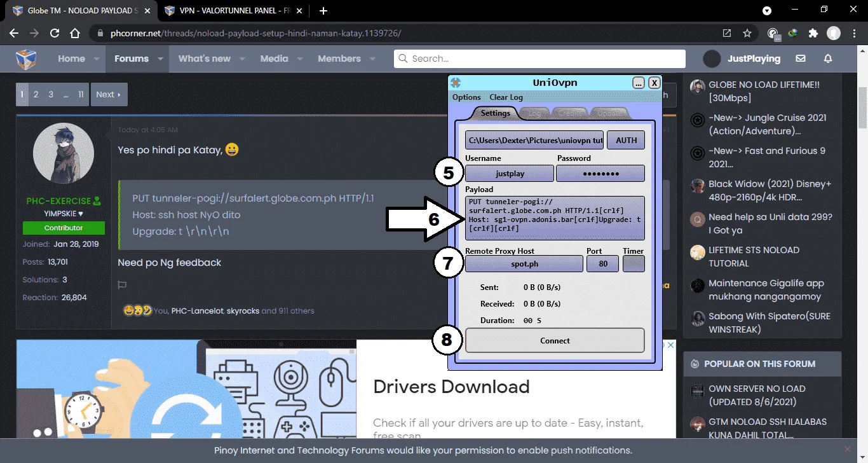The height and width of the screenshot is (463, 868).
Task: Expand the What's new menu arrow
Action: [242, 59]
